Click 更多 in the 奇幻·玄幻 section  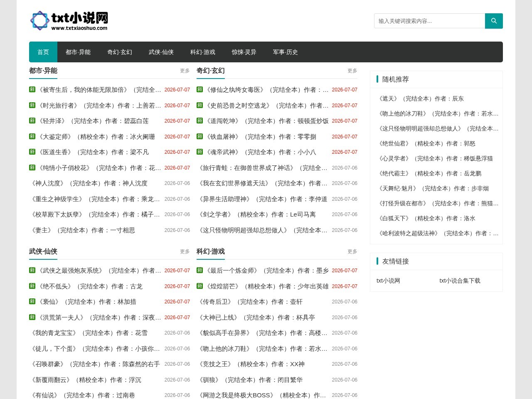click(352, 71)
